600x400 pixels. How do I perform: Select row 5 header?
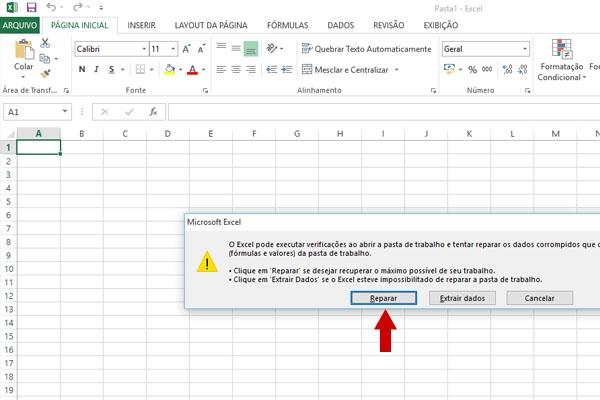coord(8,201)
